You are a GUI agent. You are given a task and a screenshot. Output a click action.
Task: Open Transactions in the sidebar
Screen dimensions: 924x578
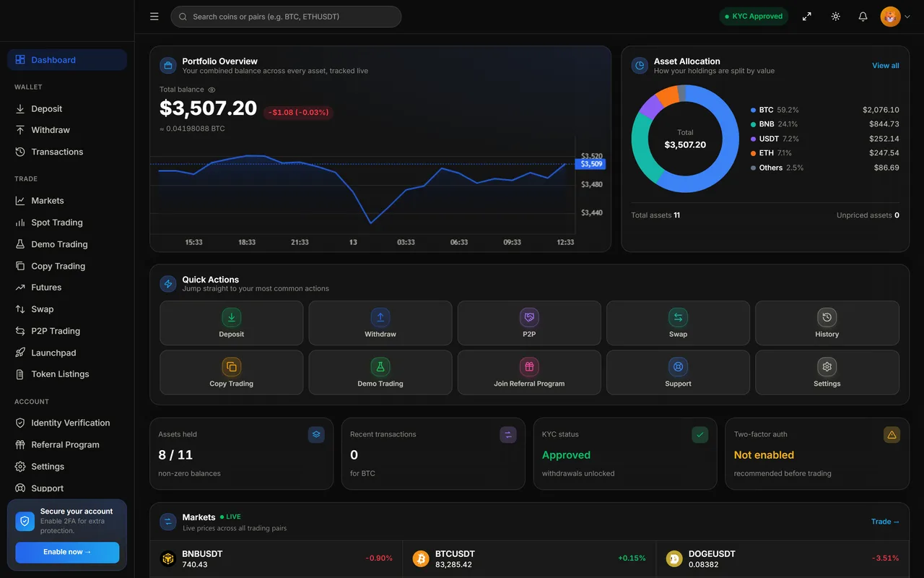[x=67, y=152]
